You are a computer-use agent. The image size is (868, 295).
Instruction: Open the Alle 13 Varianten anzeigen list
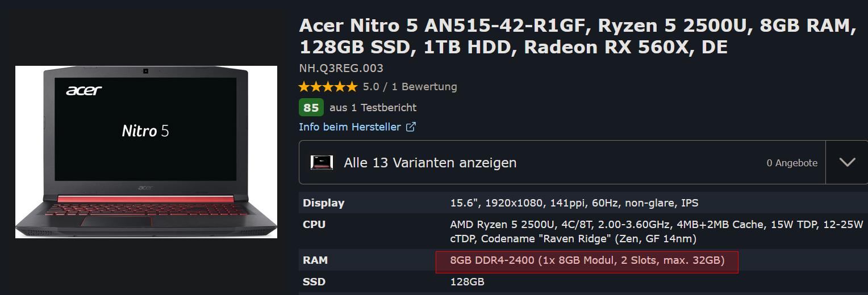(430, 163)
